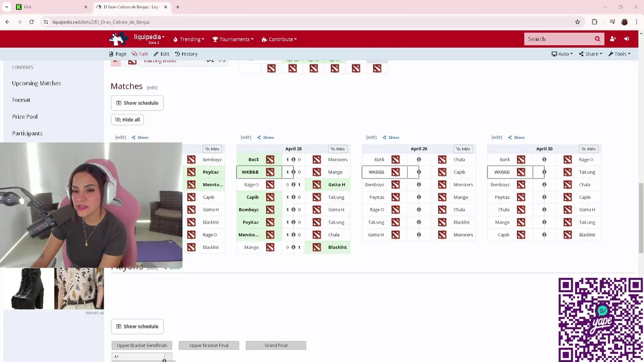Open the Edit tab
This screenshot has width=644, height=362.
pyautogui.click(x=162, y=54)
